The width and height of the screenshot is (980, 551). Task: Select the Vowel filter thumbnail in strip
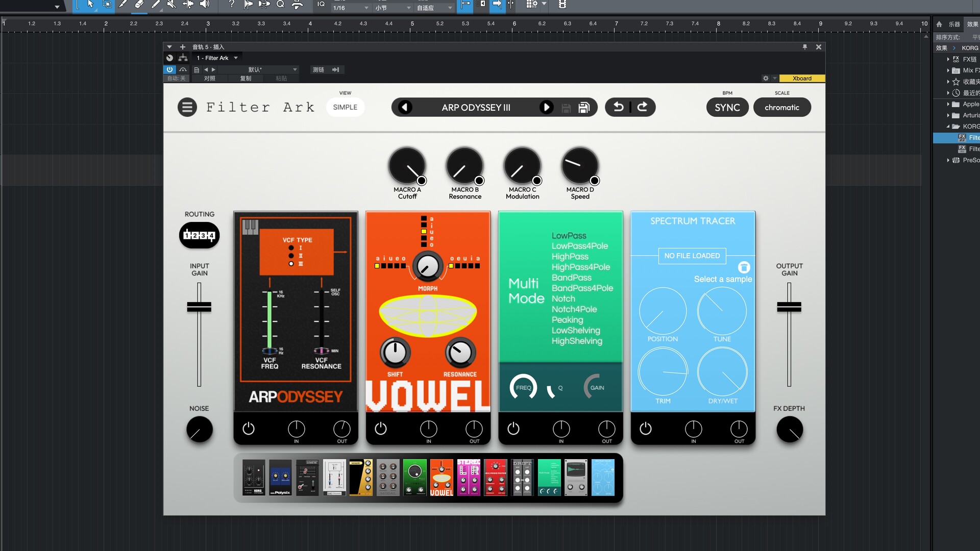coord(442,478)
